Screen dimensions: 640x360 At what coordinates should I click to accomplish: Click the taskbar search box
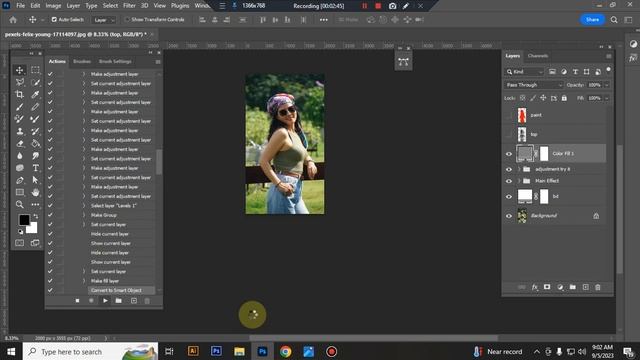click(x=90, y=351)
